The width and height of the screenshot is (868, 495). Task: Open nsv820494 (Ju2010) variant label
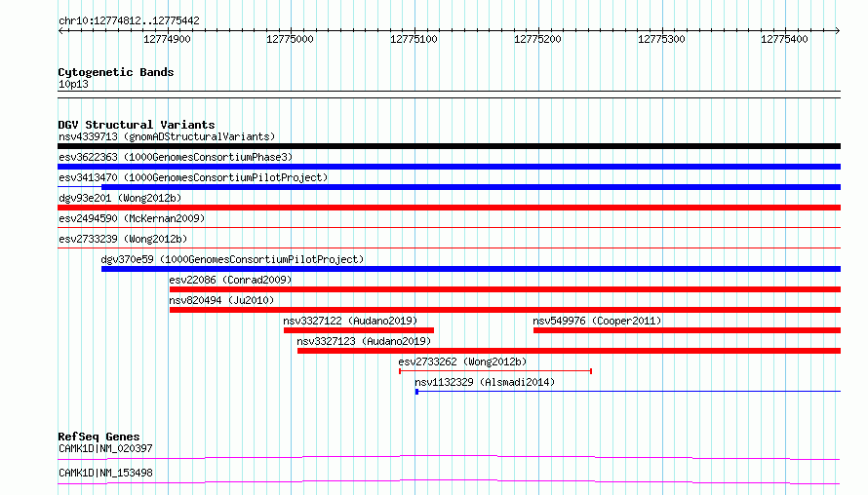tap(221, 300)
